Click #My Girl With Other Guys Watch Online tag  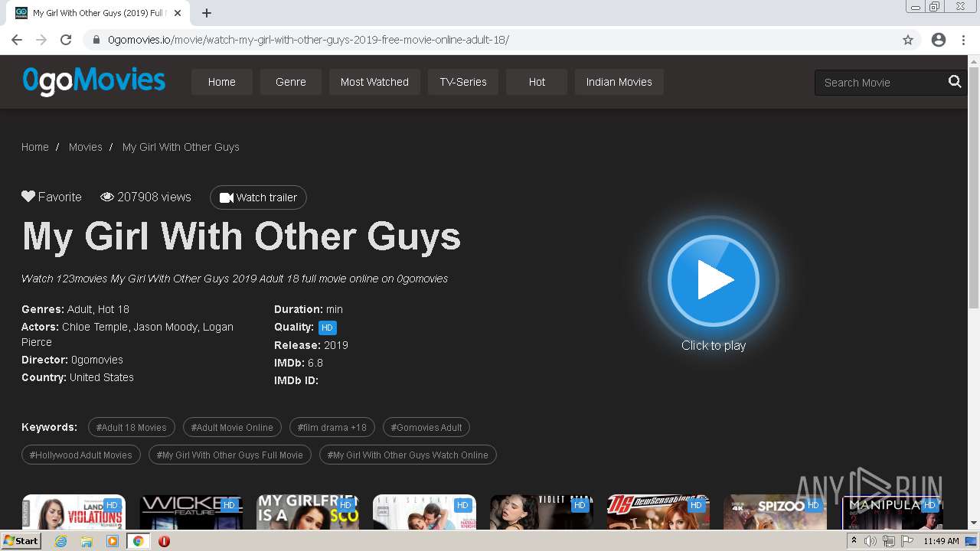click(408, 455)
